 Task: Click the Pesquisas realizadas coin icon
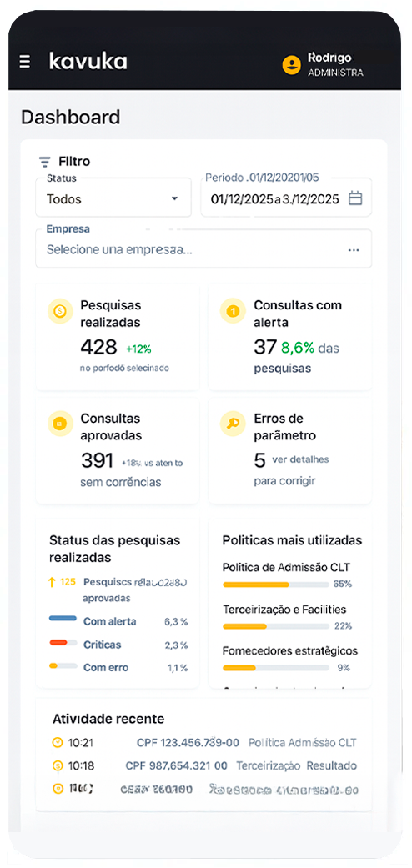(59, 311)
